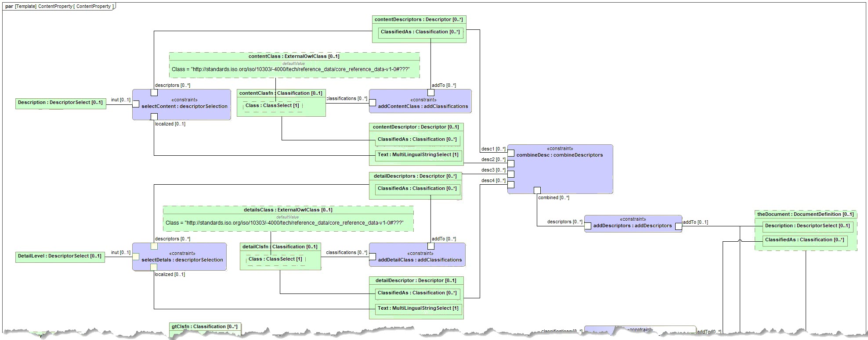
Task: Select the combined port on combineDesc block
Action: click(x=537, y=190)
